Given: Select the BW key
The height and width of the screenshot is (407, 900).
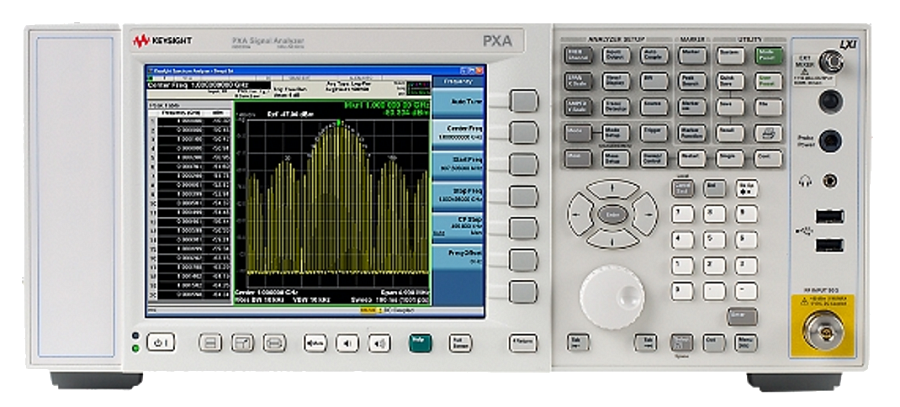Looking at the screenshot, I should pos(654,82).
